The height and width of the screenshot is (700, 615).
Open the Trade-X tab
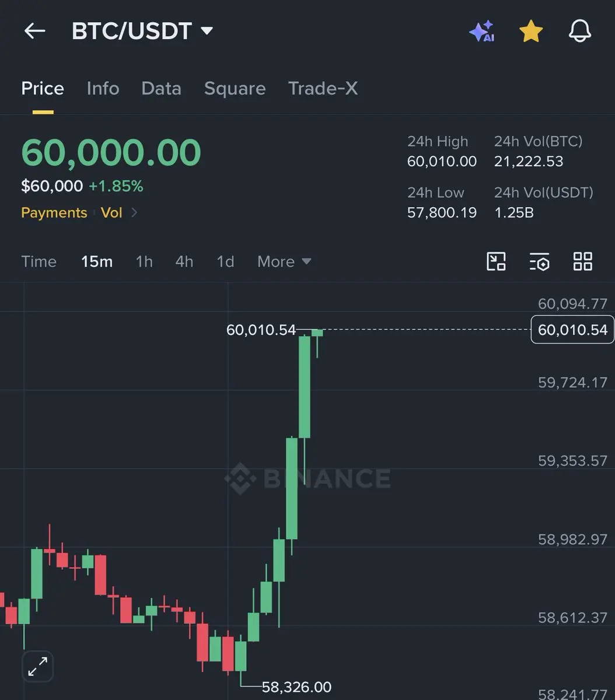[x=323, y=89]
